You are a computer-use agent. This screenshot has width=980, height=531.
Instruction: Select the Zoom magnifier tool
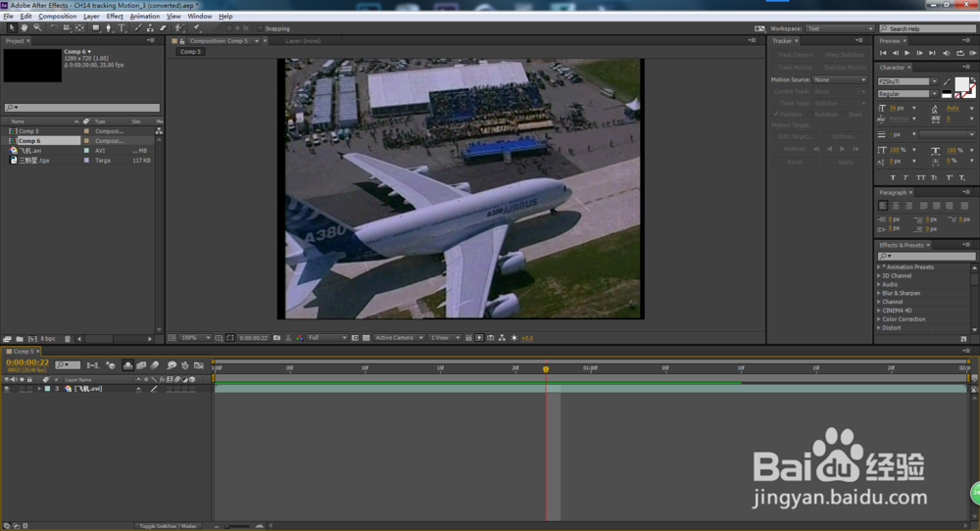click(37, 28)
